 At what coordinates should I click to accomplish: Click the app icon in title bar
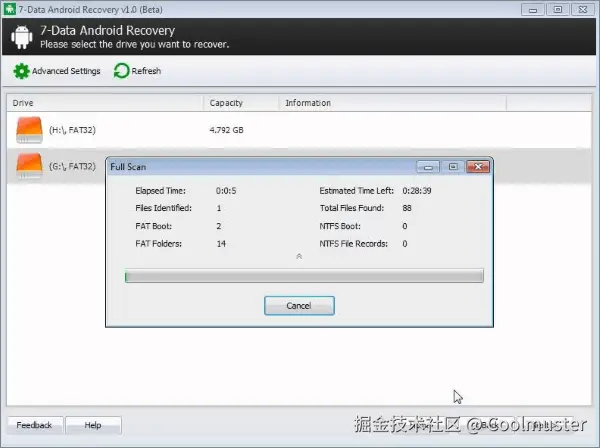pyautogui.click(x=10, y=9)
